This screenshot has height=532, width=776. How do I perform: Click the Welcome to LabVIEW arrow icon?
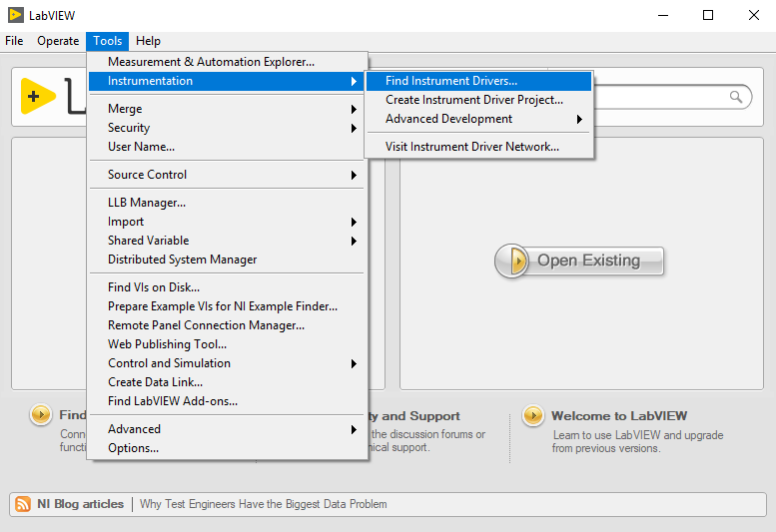pos(533,416)
